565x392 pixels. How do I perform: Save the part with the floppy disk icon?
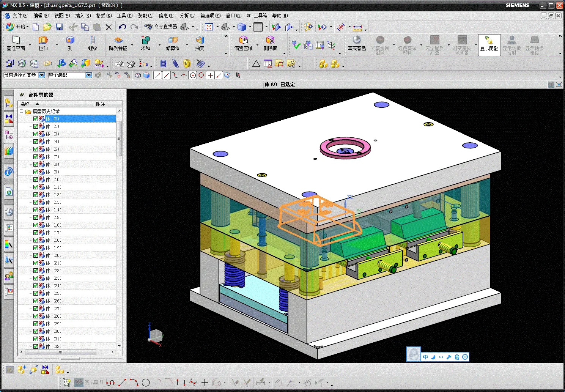(59, 27)
